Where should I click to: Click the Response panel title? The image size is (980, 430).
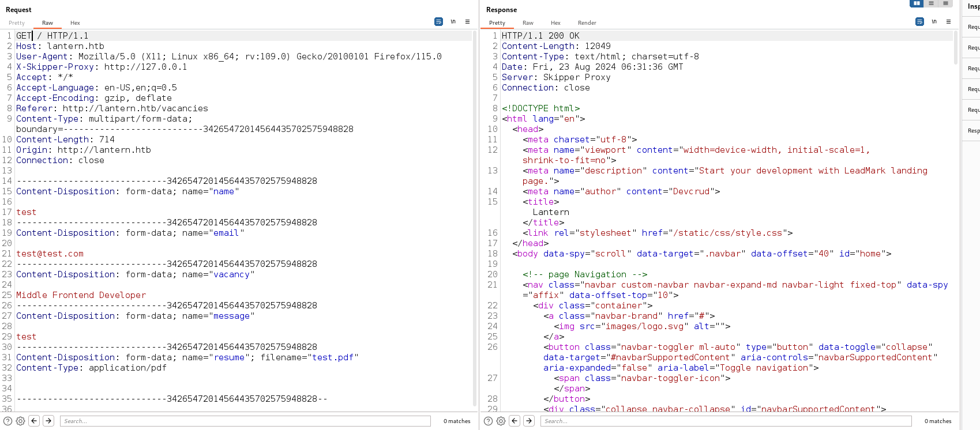click(501, 10)
